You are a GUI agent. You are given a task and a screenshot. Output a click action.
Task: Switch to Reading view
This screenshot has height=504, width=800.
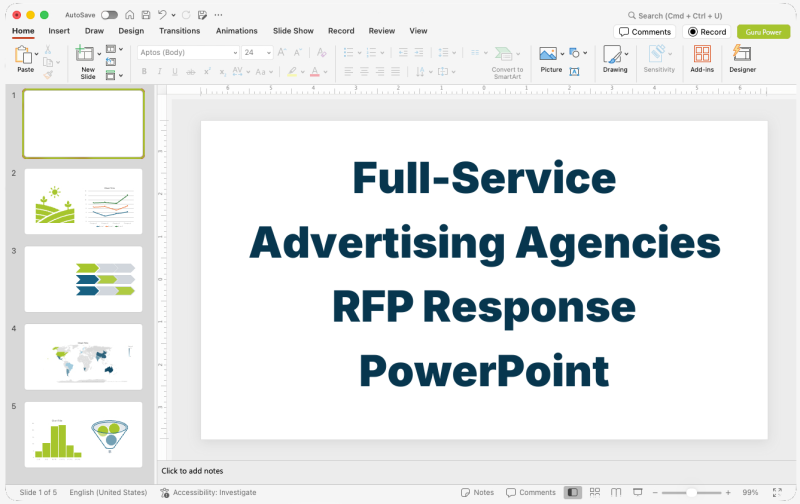[x=616, y=492]
